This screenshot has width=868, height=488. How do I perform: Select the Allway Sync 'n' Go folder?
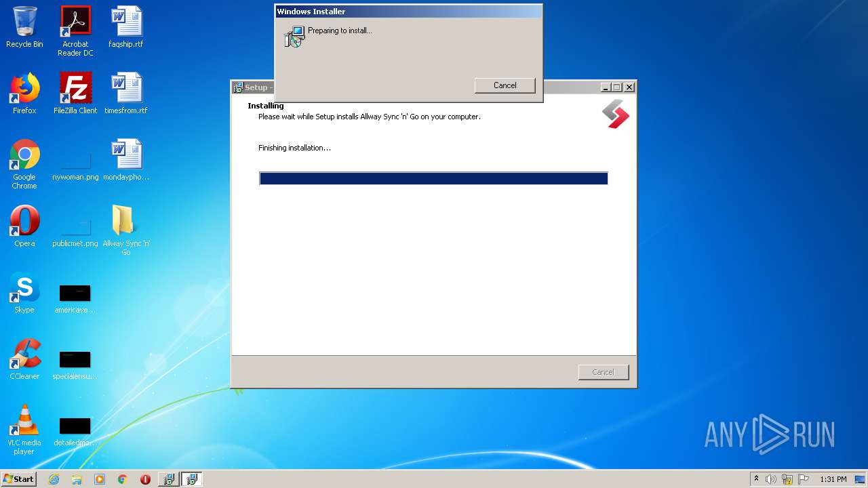click(x=126, y=230)
